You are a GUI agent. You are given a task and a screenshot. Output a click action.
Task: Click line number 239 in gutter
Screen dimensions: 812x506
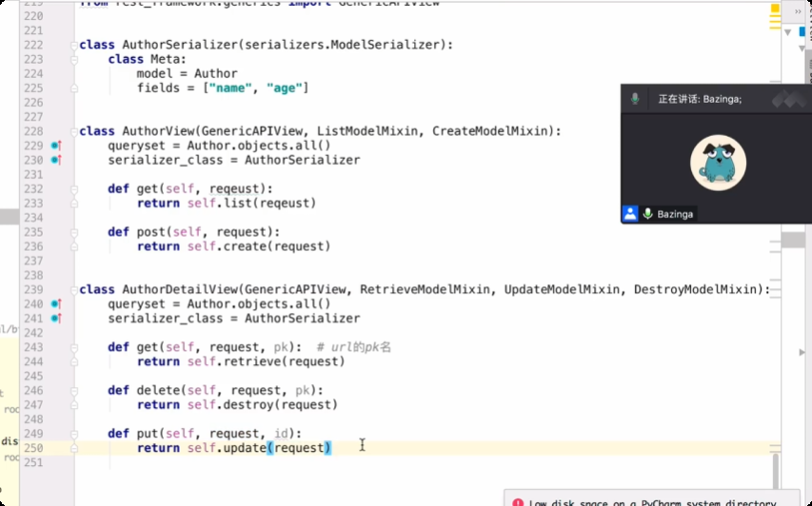tap(33, 290)
